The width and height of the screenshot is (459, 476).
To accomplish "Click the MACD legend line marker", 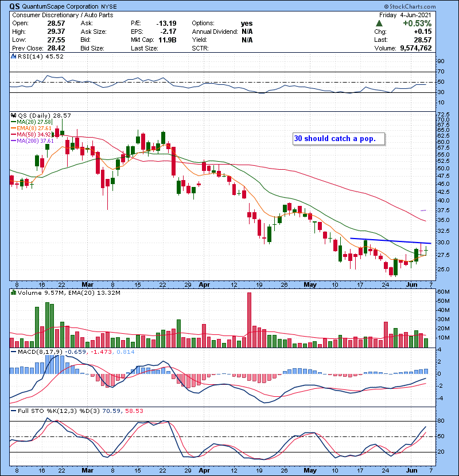I will 13,352.
